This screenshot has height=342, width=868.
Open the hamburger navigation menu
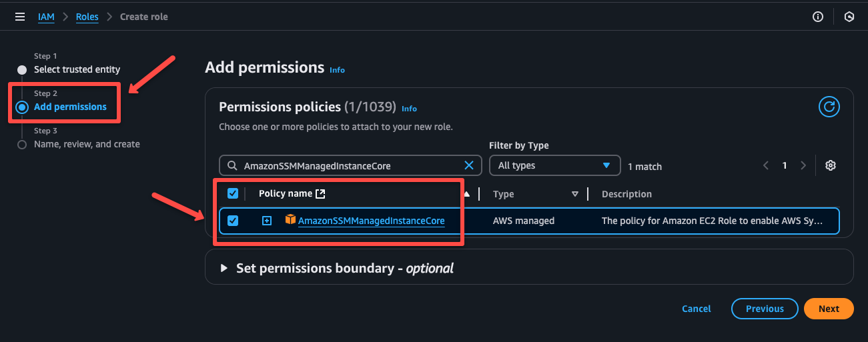click(20, 17)
